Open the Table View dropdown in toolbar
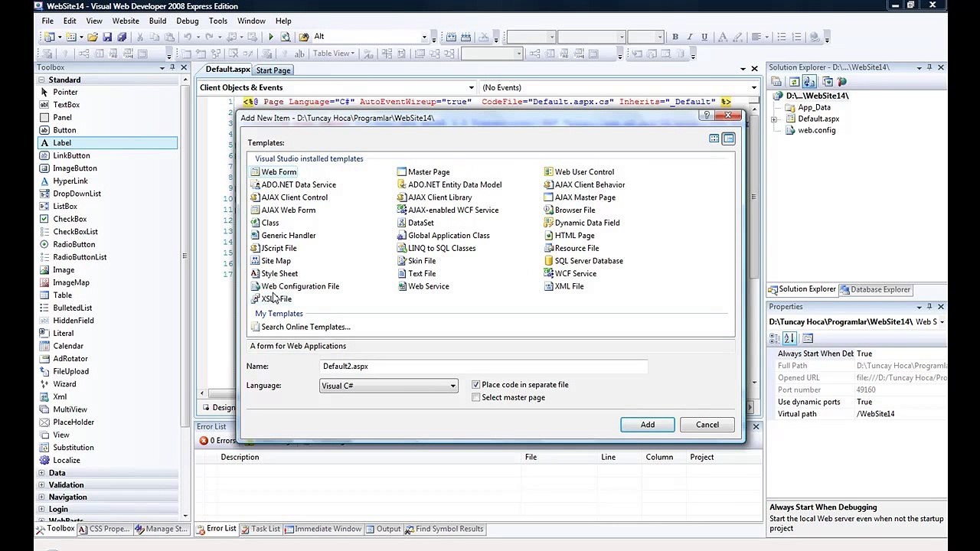 pos(334,54)
